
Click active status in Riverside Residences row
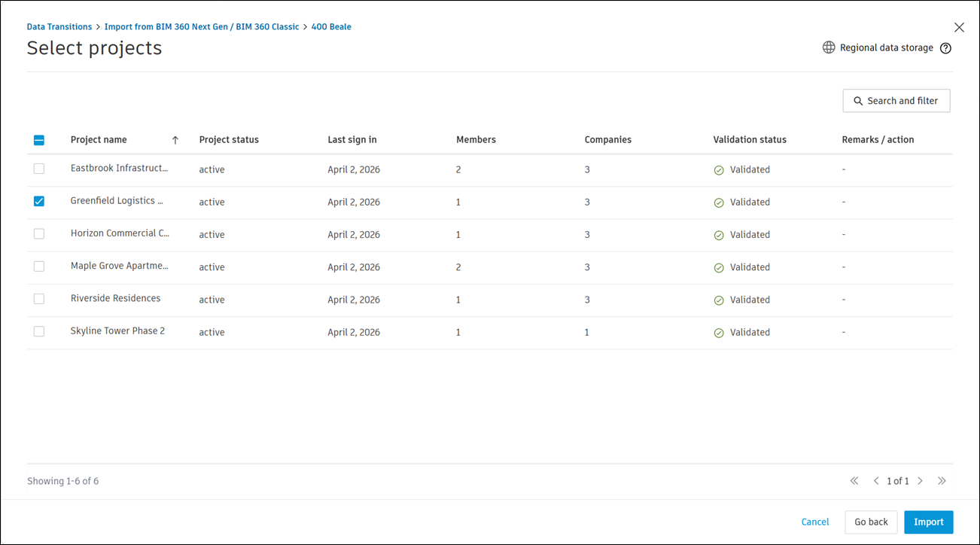coord(212,300)
